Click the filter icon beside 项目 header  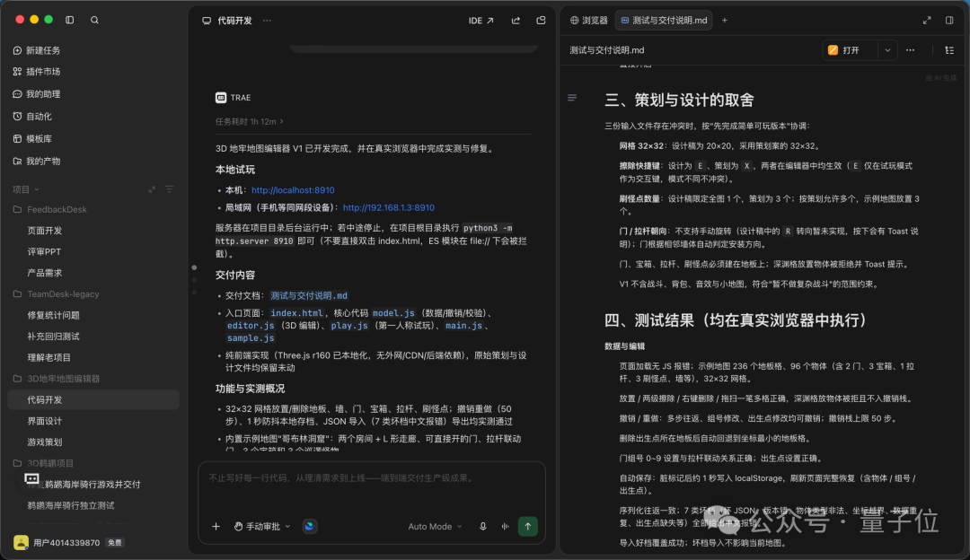point(169,189)
